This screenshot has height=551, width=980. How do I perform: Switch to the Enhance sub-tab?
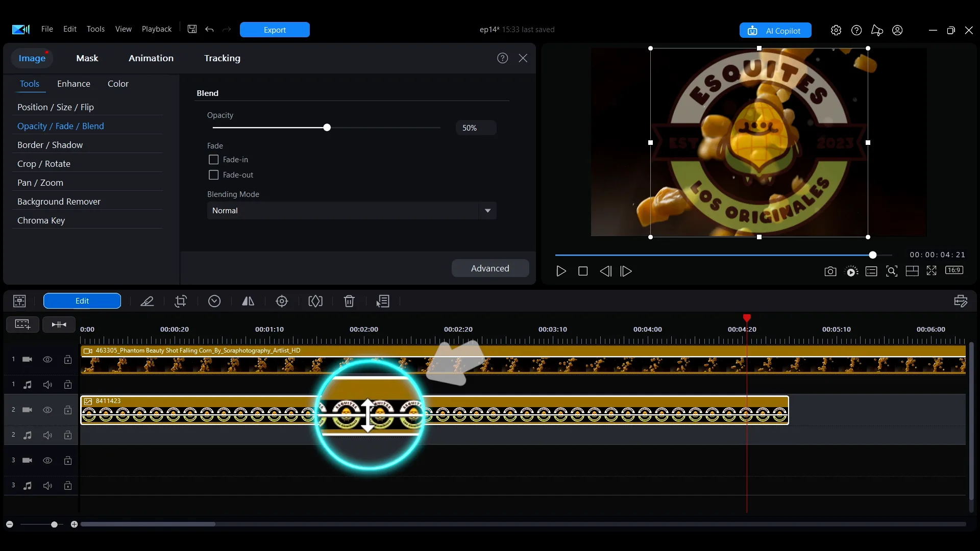[73, 84]
